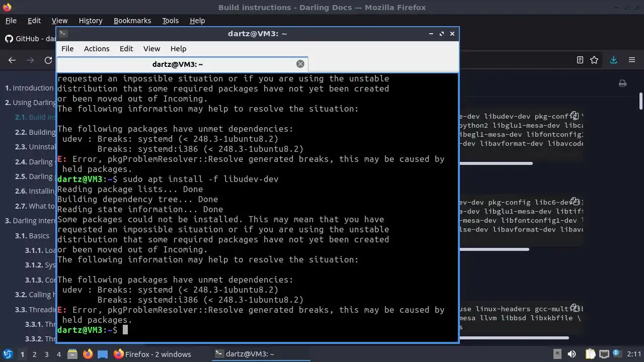This screenshot has width=644, height=362.
Task: Open the Firefox Tools menu
Action: point(170,21)
